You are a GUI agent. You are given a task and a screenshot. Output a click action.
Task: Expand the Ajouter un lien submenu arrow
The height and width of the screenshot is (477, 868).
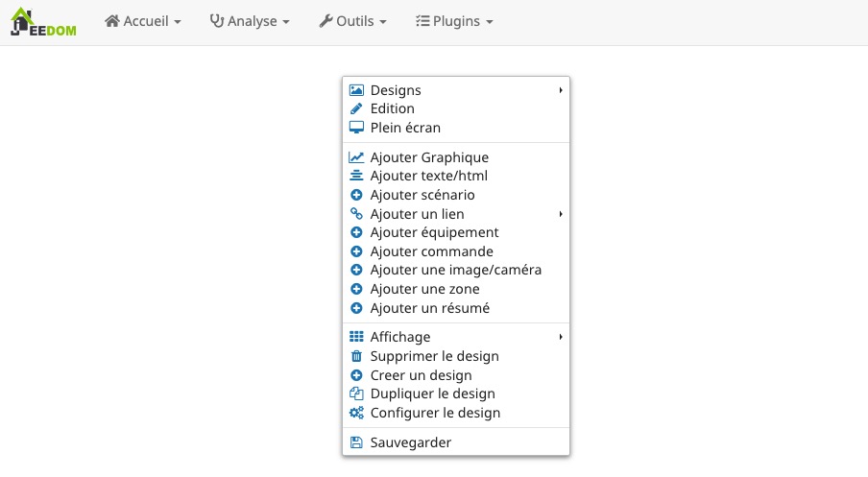560,214
